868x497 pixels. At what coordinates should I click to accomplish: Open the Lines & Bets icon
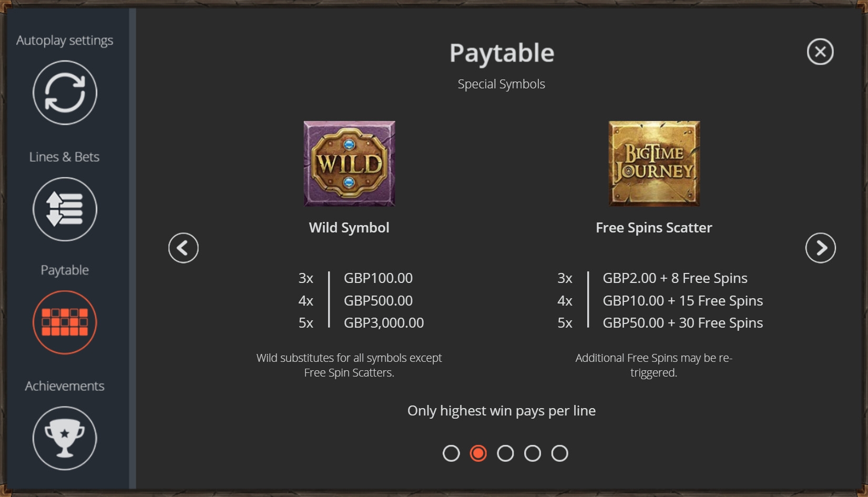point(65,209)
